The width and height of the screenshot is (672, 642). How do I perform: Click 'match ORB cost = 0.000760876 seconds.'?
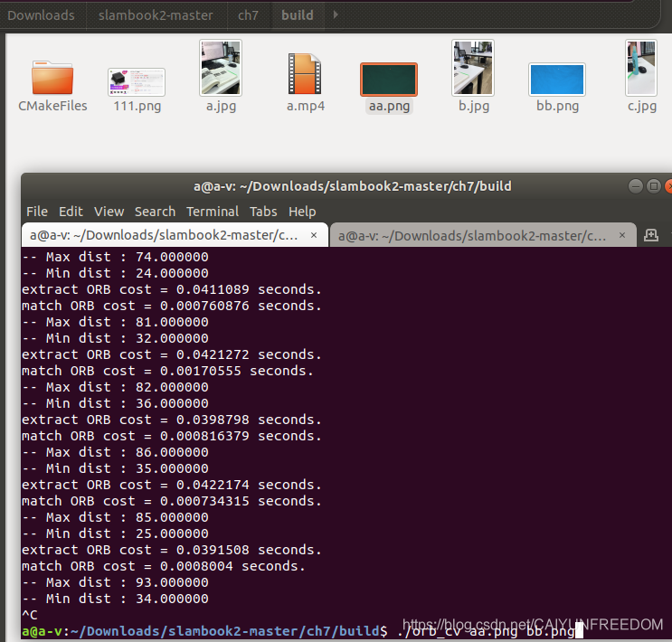click(x=172, y=306)
